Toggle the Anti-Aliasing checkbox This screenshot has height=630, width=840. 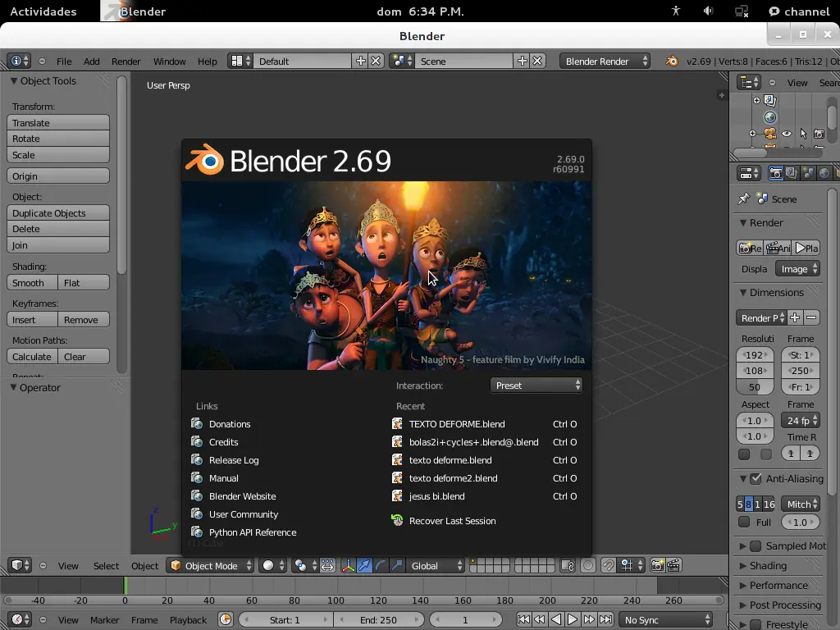point(756,479)
